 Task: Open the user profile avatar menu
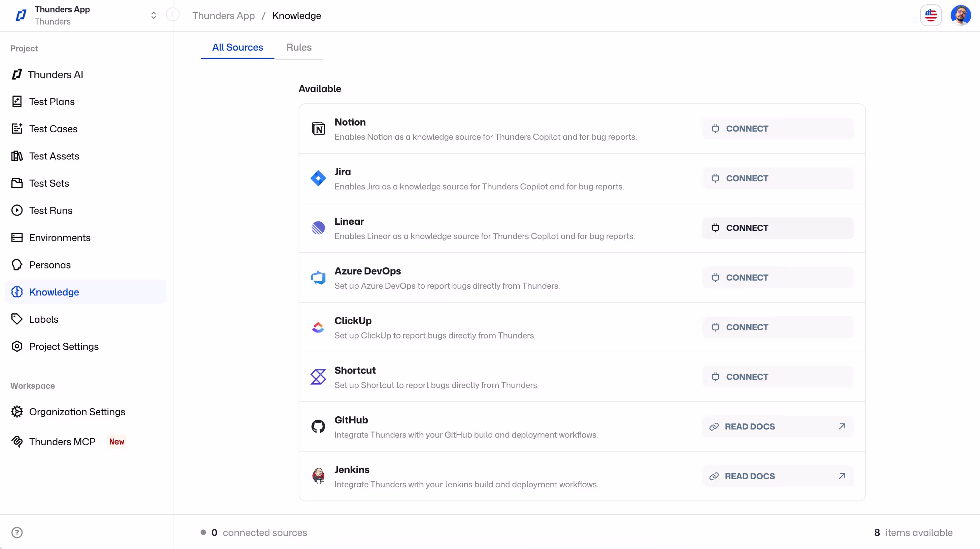(x=960, y=15)
